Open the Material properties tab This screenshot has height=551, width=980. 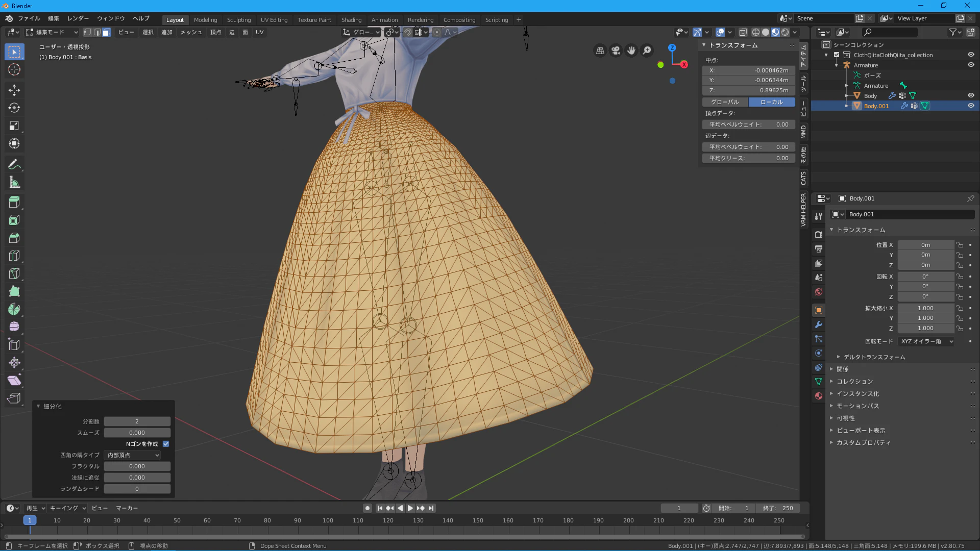pyautogui.click(x=819, y=396)
